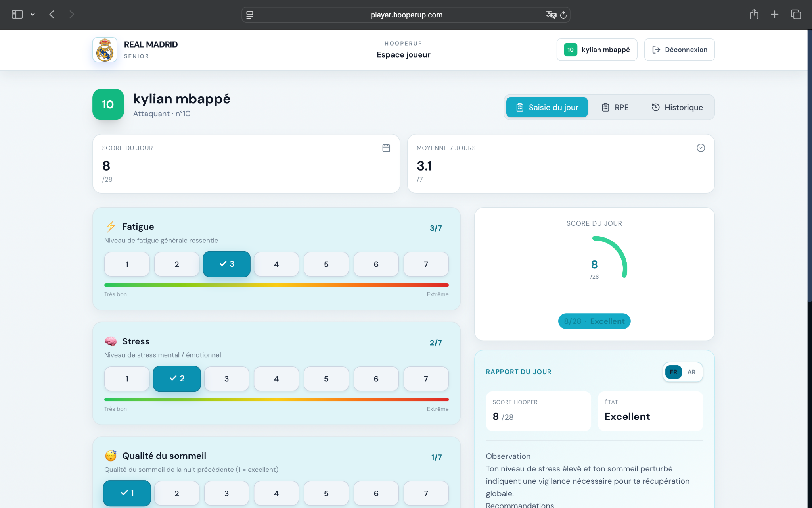Click the Score Hooper 8/28 card
The image size is (812, 508).
(x=538, y=411)
